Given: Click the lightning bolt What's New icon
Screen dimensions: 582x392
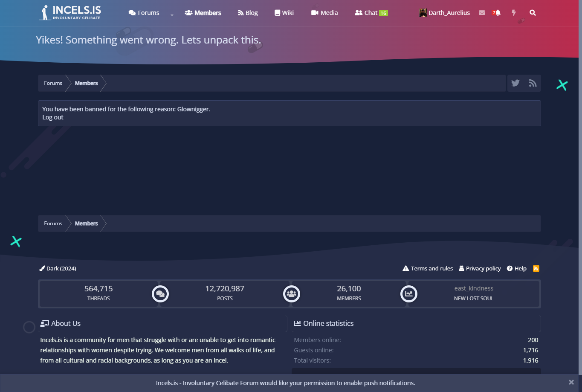Looking at the screenshot, I should click(514, 13).
